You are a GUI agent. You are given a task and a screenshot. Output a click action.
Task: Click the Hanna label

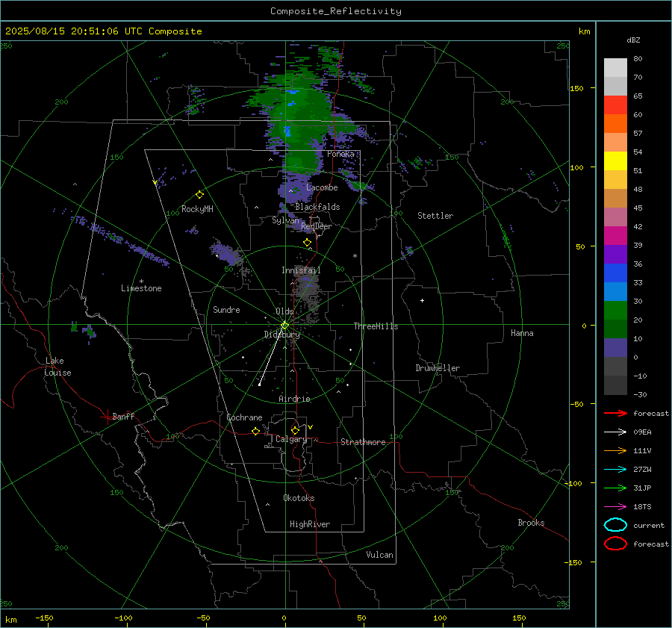(x=522, y=333)
